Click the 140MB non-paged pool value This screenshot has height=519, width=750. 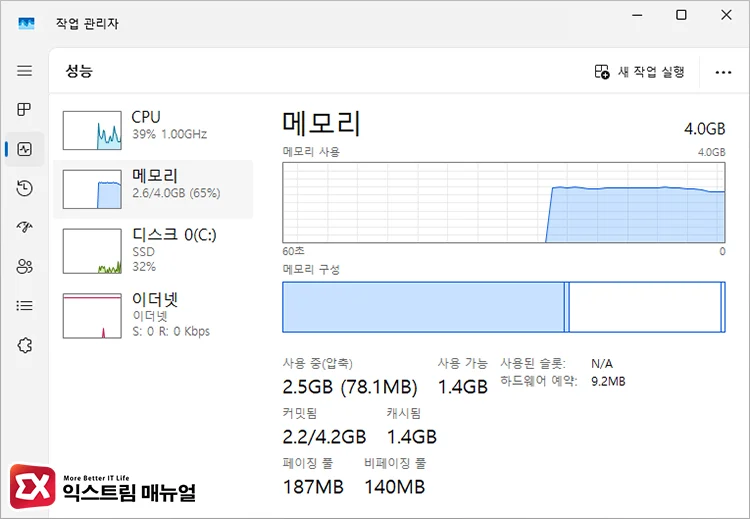395,486
